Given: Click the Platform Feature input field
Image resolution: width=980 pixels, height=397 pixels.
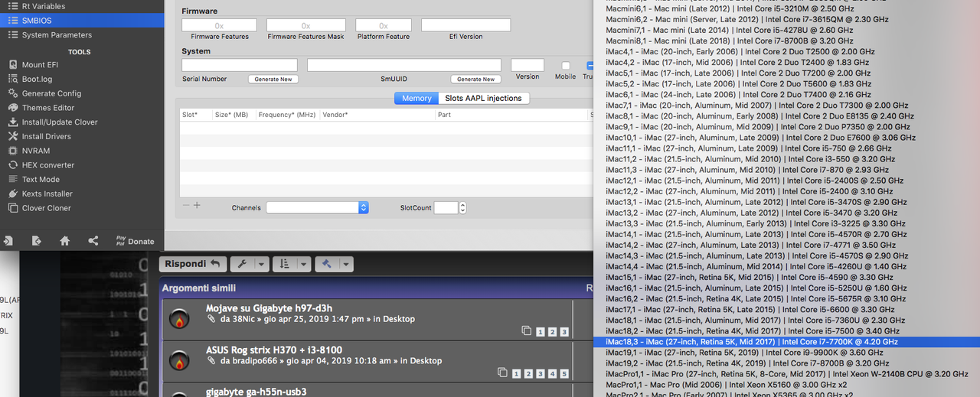Looking at the screenshot, I should [383, 25].
